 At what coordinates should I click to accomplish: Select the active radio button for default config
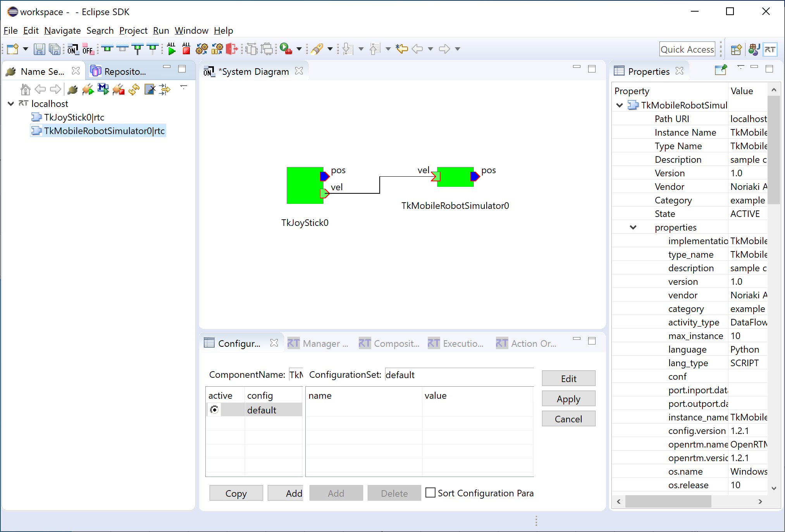[x=214, y=410]
